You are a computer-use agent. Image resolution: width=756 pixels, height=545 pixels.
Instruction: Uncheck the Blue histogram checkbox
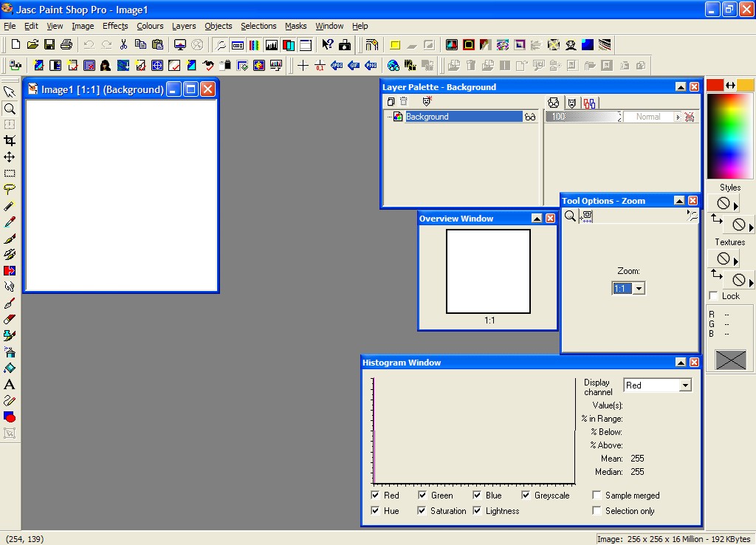pos(477,495)
